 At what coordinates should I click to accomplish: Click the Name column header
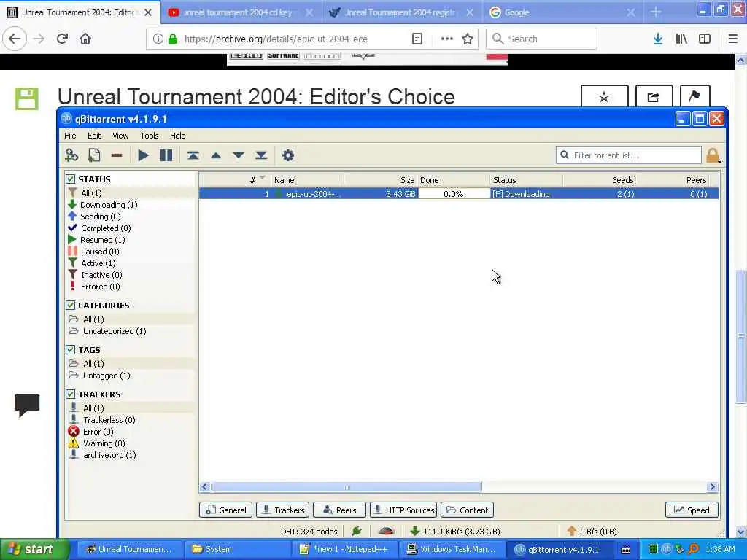(284, 180)
